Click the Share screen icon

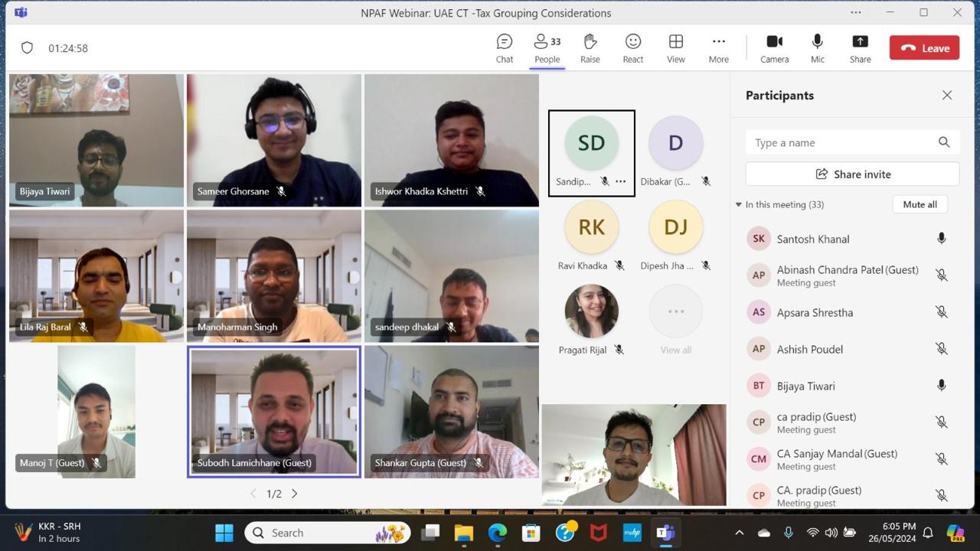(860, 48)
